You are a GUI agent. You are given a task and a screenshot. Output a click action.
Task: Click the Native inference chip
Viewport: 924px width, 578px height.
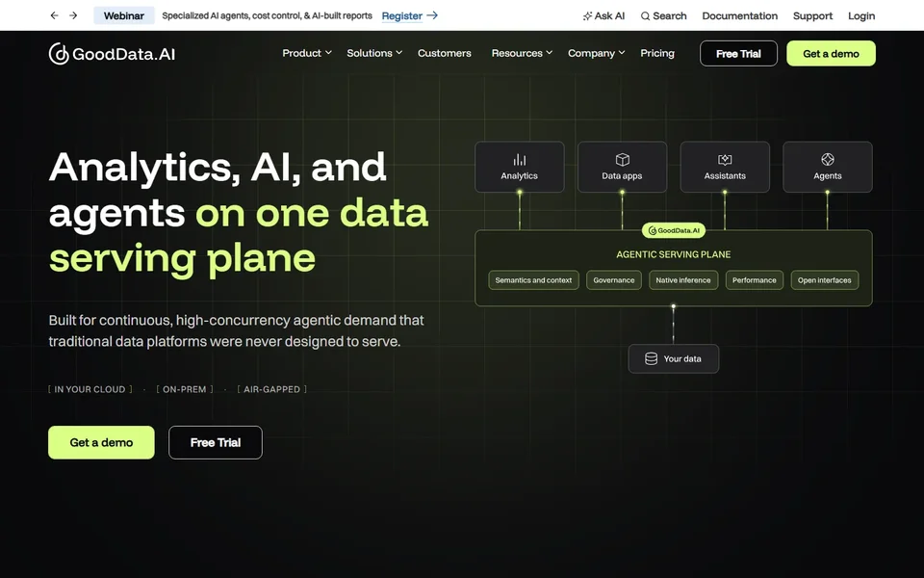[683, 280]
